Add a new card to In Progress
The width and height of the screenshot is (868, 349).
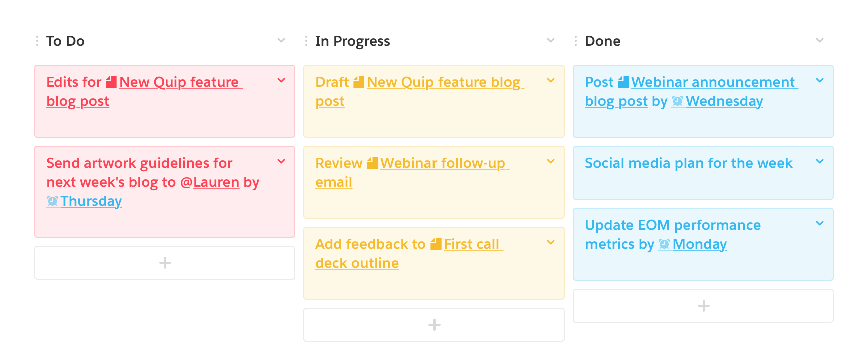pyautogui.click(x=434, y=325)
